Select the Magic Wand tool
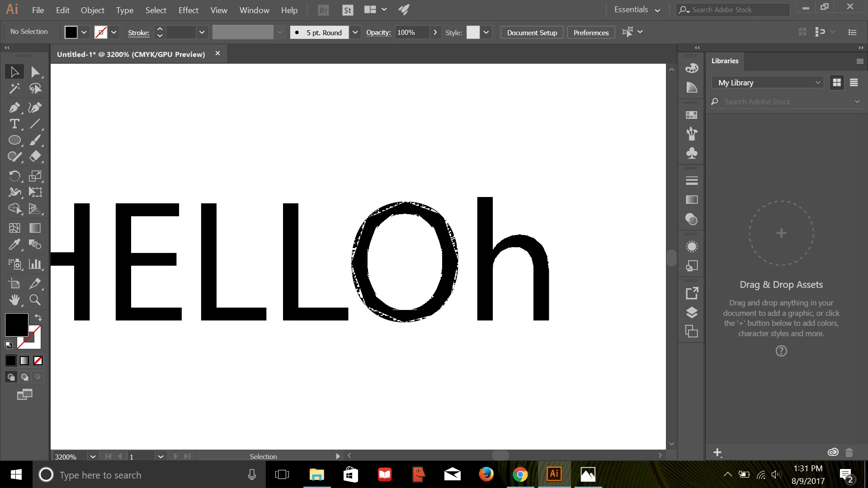Viewport: 868px width, 488px height. (14, 89)
